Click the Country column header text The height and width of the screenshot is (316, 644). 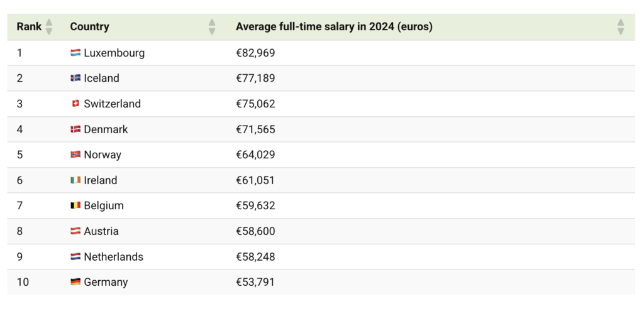[x=89, y=27]
